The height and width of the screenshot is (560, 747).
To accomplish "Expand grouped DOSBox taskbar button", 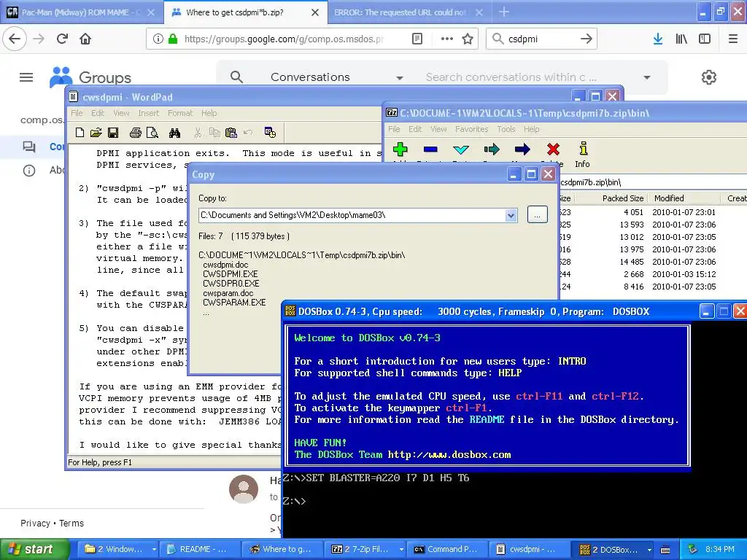I will click(649, 550).
